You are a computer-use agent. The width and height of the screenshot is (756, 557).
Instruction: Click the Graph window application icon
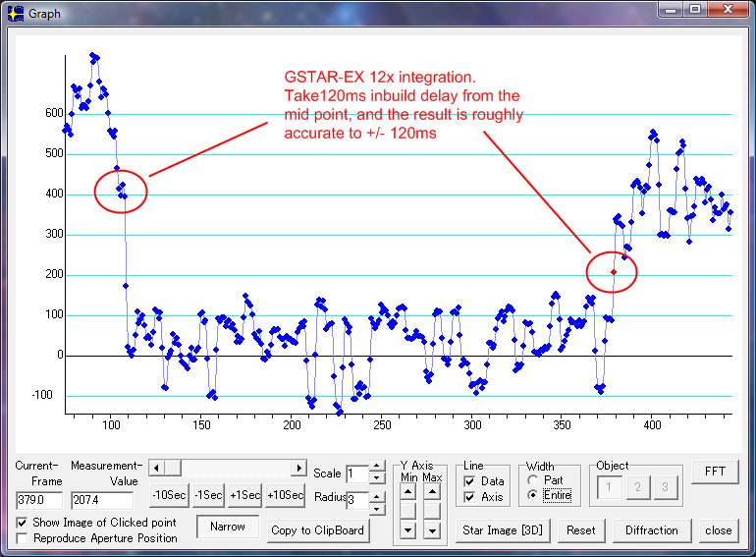point(16,14)
